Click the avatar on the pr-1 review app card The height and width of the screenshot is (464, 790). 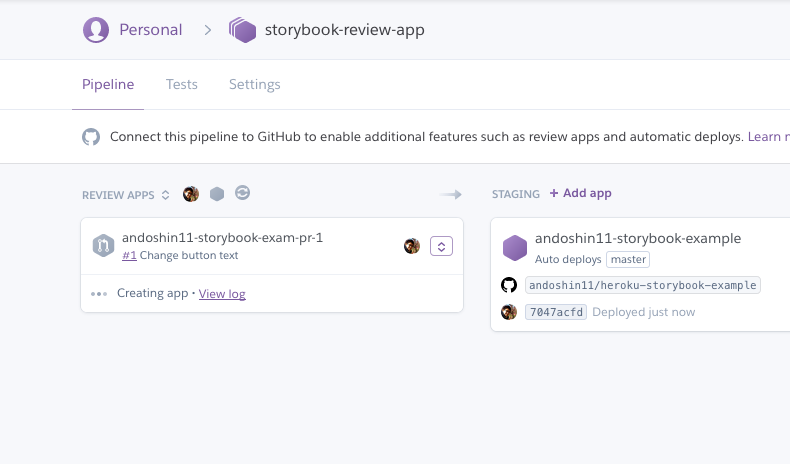[412, 246]
